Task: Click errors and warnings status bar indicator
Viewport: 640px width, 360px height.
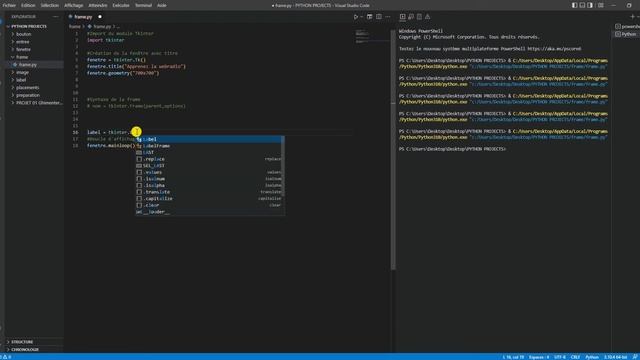Action: tap(6, 357)
